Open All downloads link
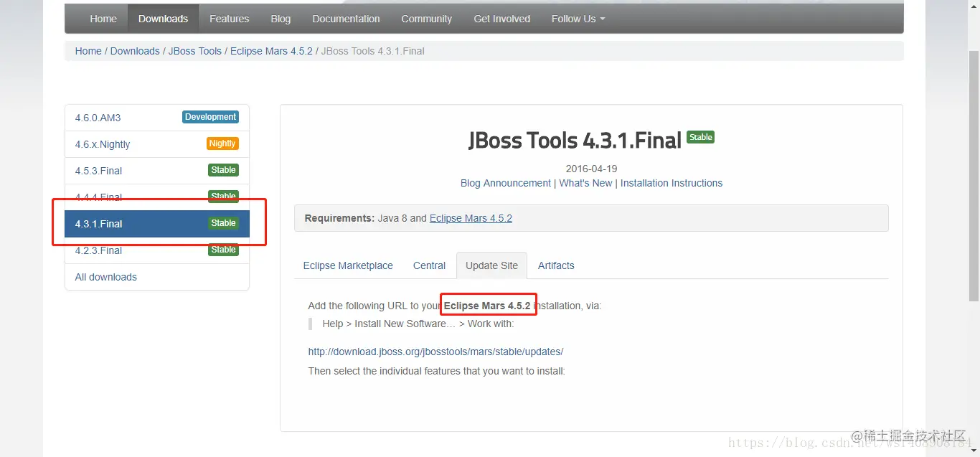 [106, 277]
